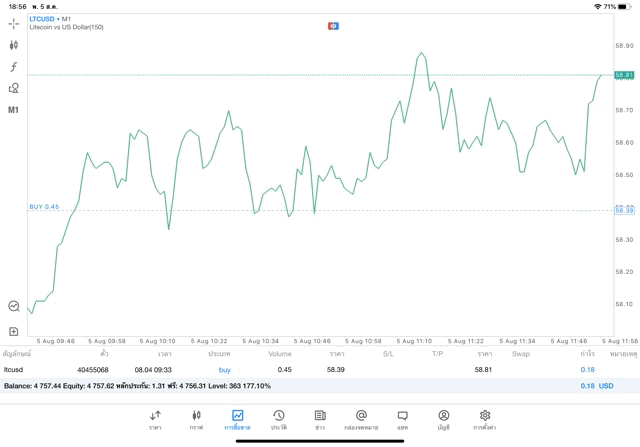The height and width of the screenshot is (447, 640).
Task: Click the open price 58.39 cell
Action: [336, 370]
